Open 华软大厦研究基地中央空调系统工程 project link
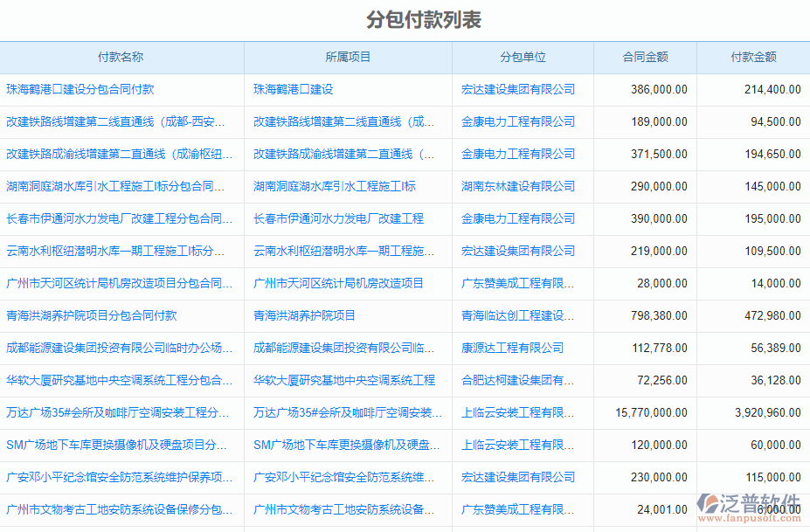The width and height of the screenshot is (810, 532). click(x=344, y=380)
